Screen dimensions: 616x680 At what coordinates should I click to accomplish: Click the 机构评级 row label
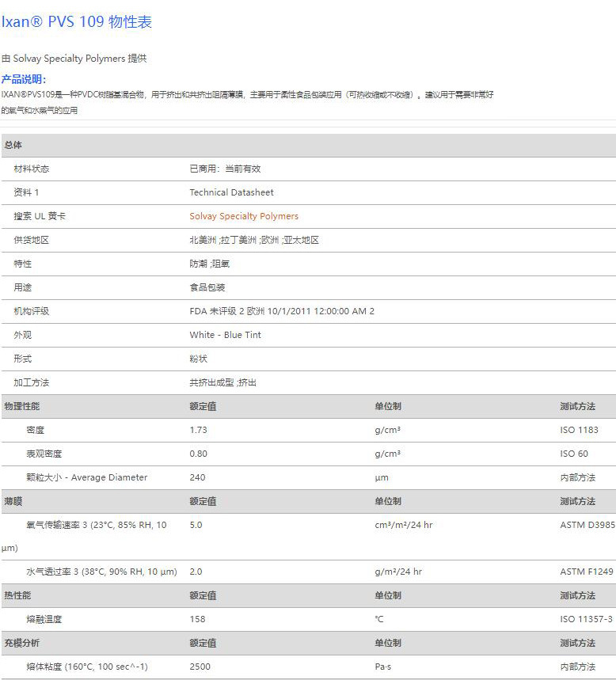point(31,311)
